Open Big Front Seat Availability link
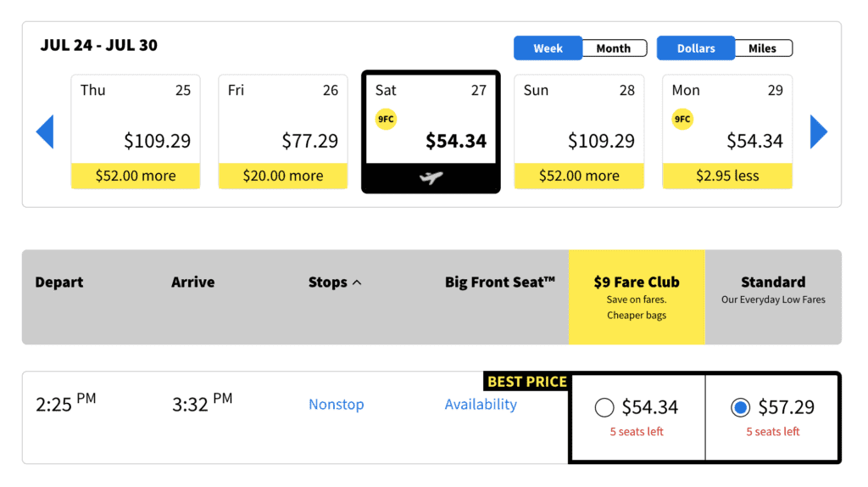Screen dimensions: 868x487 coord(481,405)
